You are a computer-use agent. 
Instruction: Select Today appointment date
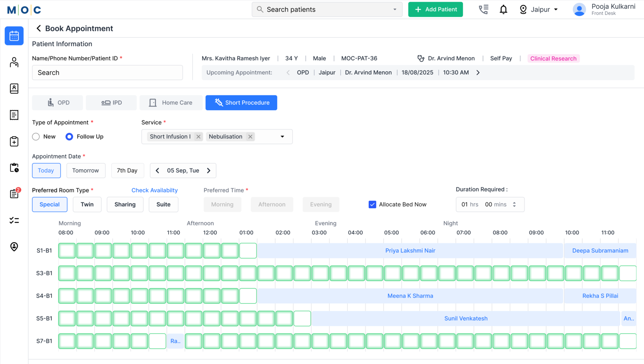click(46, 171)
